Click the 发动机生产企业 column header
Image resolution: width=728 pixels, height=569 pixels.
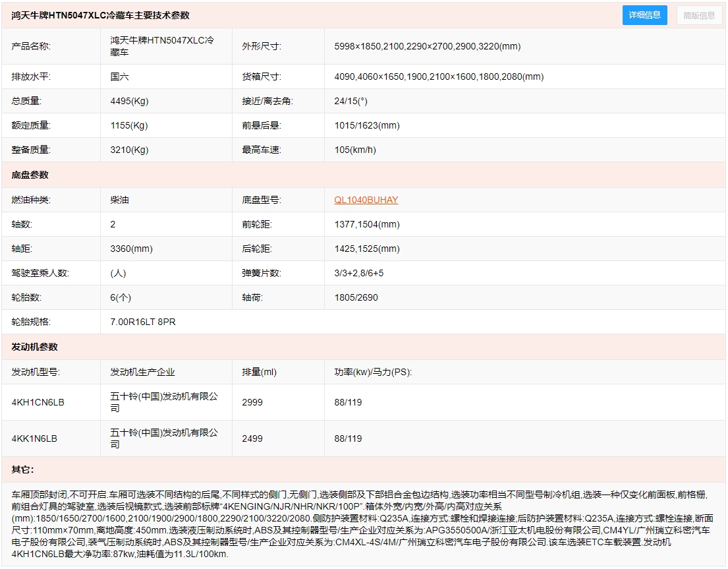(142, 372)
